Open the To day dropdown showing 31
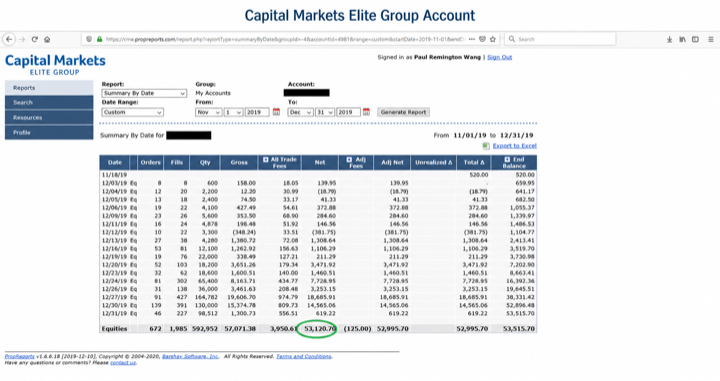The height and width of the screenshot is (381, 720). click(x=325, y=112)
